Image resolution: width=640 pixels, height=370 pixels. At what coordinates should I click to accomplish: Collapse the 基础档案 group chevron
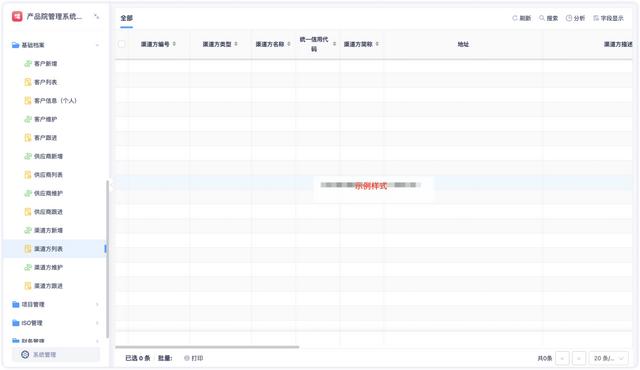coord(98,45)
